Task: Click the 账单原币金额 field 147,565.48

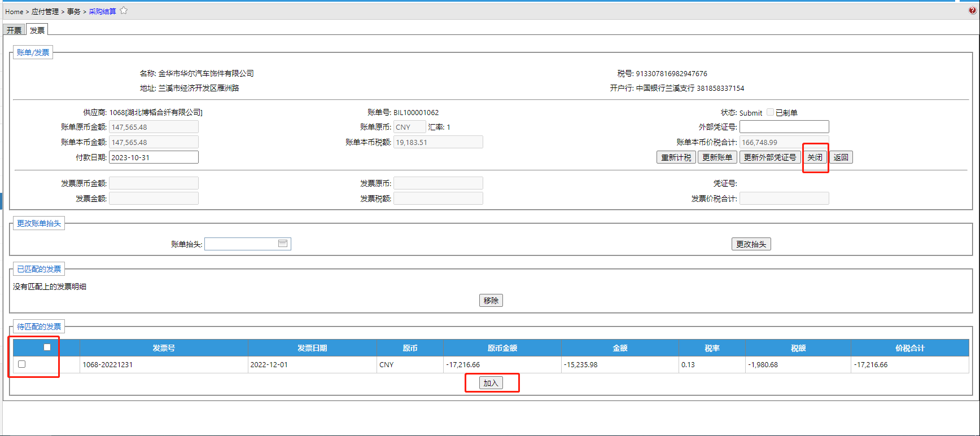Action: [x=154, y=127]
